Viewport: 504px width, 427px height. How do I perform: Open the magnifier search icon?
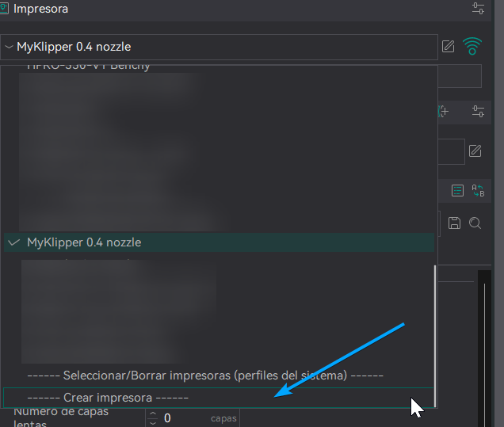475,223
